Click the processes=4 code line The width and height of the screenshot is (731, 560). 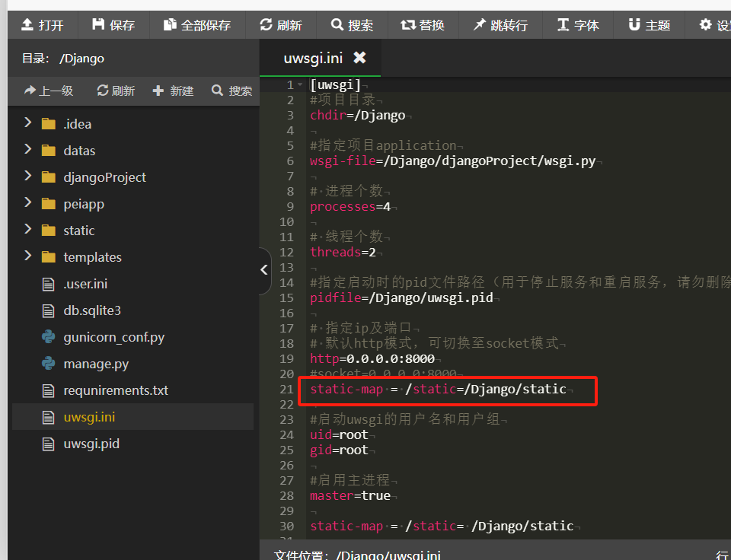pyautogui.click(x=350, y=206)
